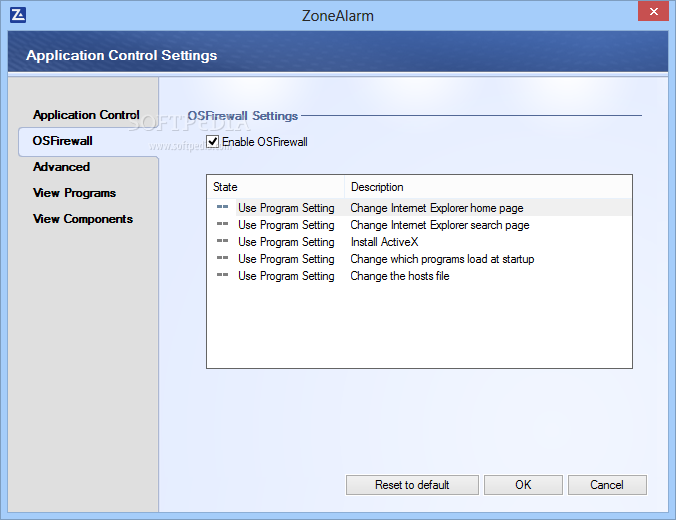Select 'Change Internet Explorer search page' text
Screen dimensions: 676x520
tap(440, 225)
